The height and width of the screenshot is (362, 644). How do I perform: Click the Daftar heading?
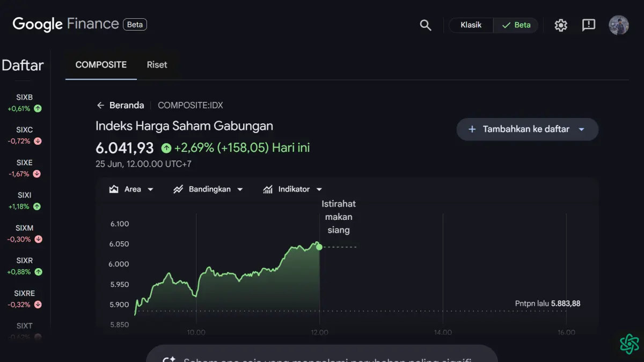[23, 65]
